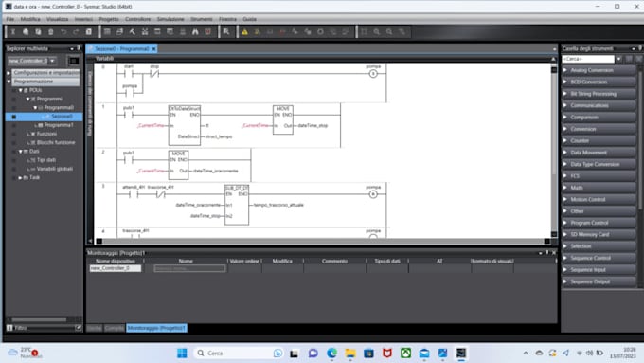
Task: Open the Mail app from the taskbar
Action: [424, 354]
